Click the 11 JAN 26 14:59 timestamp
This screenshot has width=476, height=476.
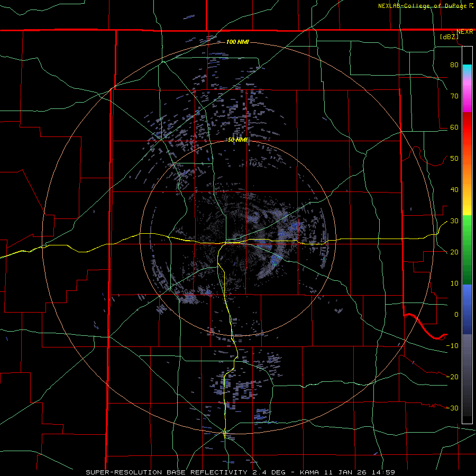point(359,472)
